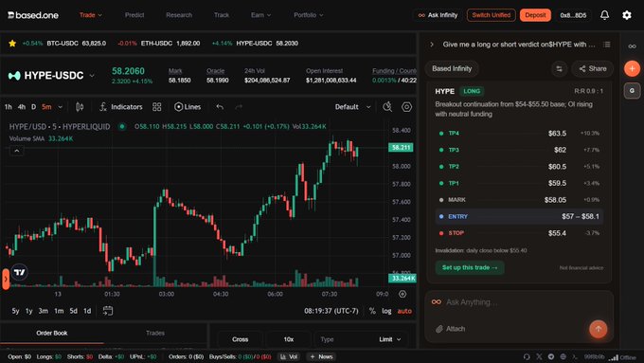Click the Switch Unified button
644x363 pixels.
492,15
